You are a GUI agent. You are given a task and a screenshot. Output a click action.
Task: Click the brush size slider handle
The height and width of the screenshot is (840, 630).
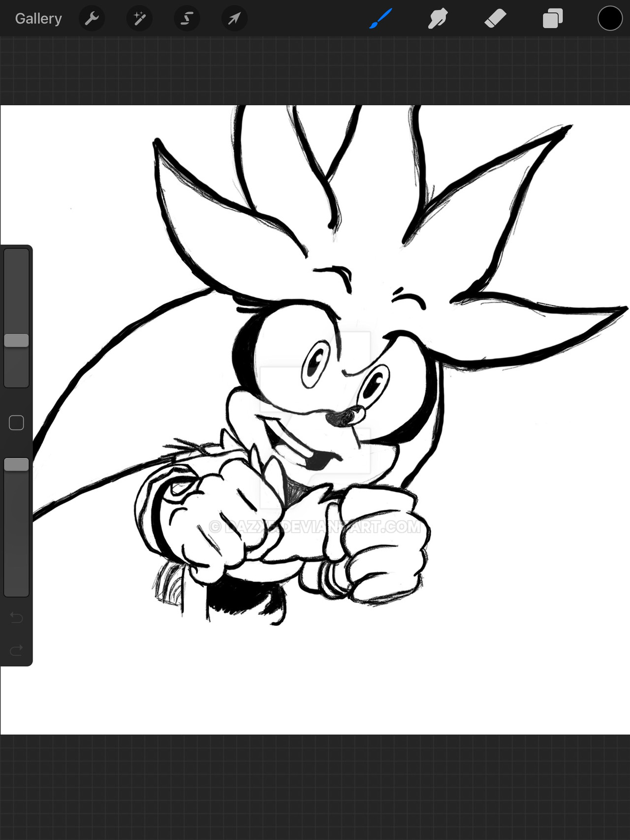click(16, 340)
